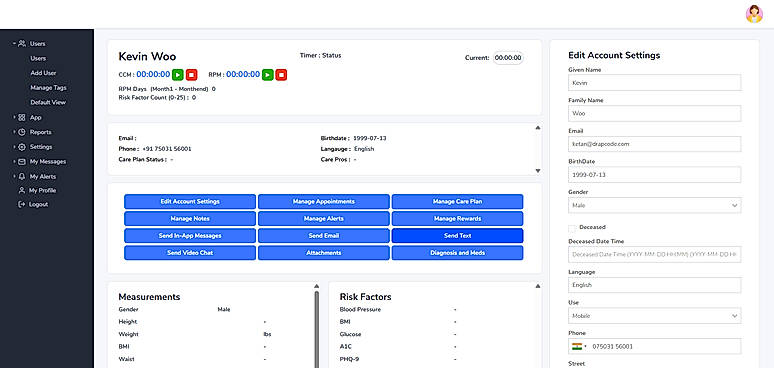Collapse the Users section in sidebar
774x368 pixels.
point(15,43)
